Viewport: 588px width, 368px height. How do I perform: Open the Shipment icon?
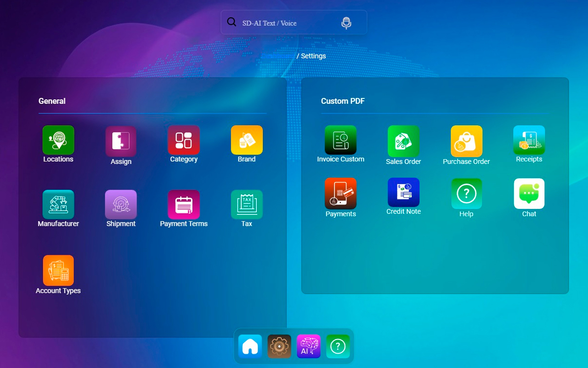click(x=121, y=204)
